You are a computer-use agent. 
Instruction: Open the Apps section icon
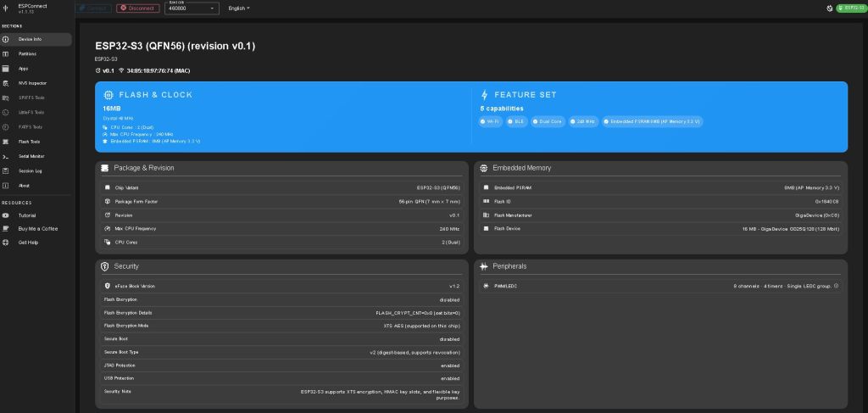click(6, 69)
